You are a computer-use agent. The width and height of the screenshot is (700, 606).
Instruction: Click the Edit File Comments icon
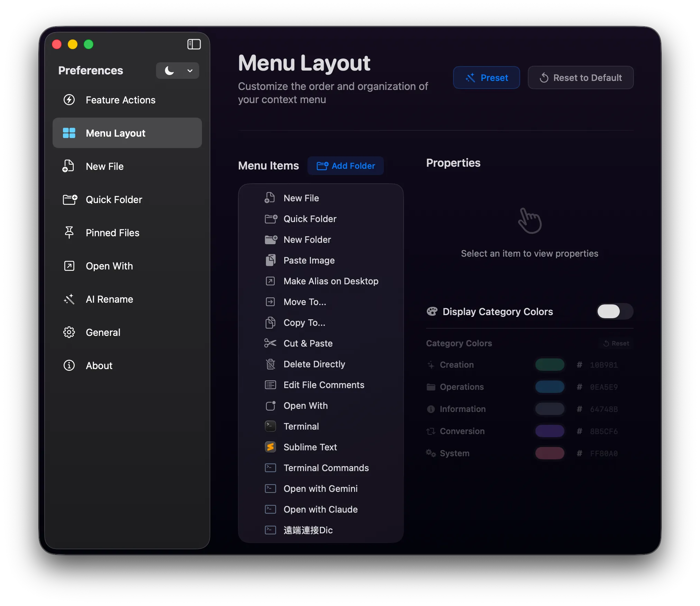[x=270, y=385]
